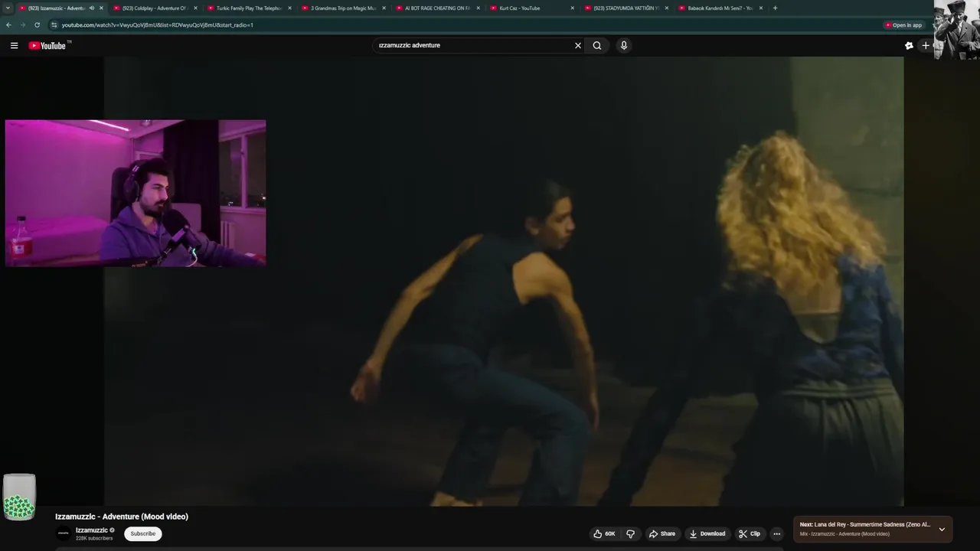Click the Download button

point(707,533)
